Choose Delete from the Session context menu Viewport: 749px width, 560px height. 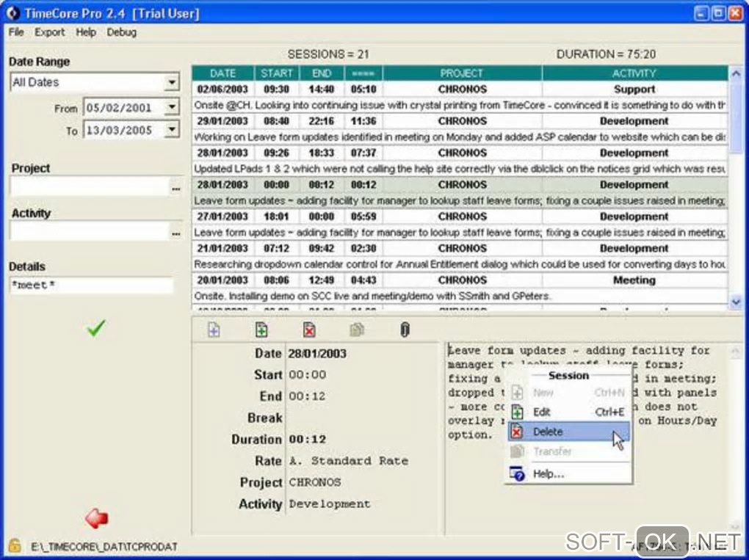[x=548, y=432]
